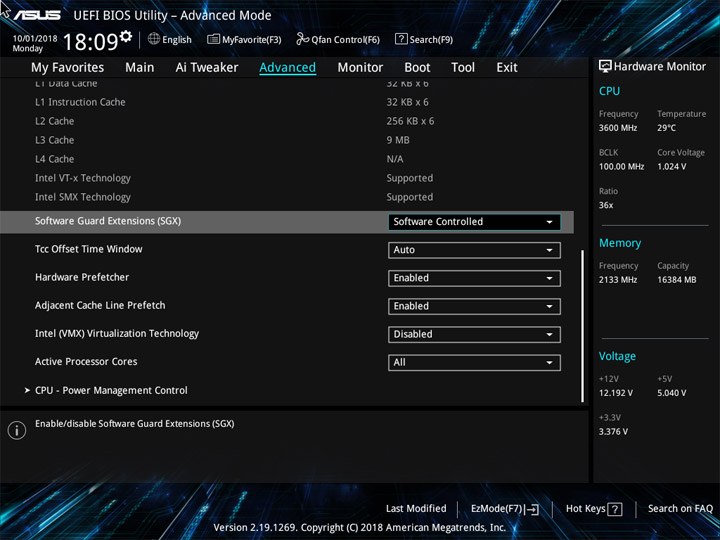Click the clock settings gear icon
The height and width of the screenshot is (540, 720).
[x=125, y=36]
